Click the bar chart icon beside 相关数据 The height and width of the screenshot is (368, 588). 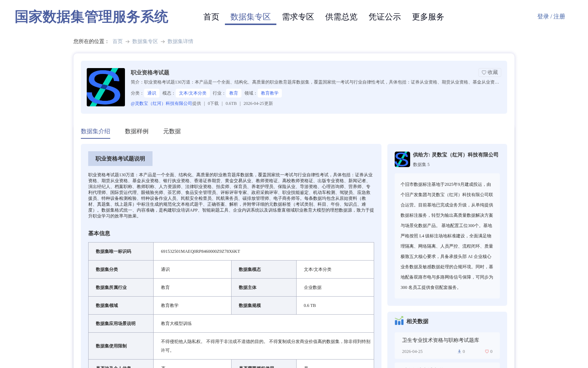399,321
